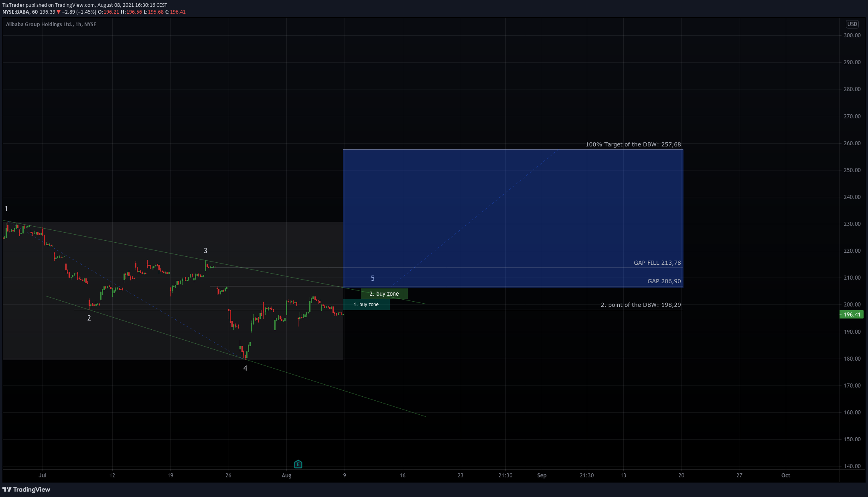Click the USD currency button
Screen dimensions: 868x497
point(852,24)
